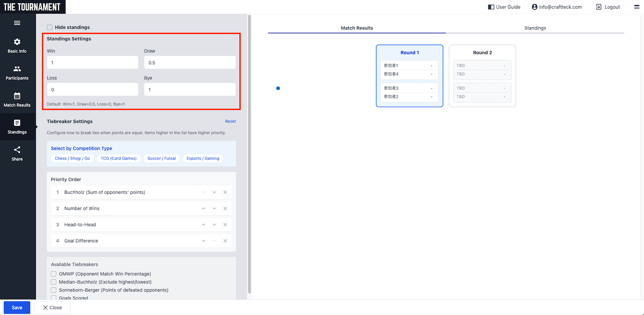
Task: Select the Match Results tab
Action: coord(357,28)
